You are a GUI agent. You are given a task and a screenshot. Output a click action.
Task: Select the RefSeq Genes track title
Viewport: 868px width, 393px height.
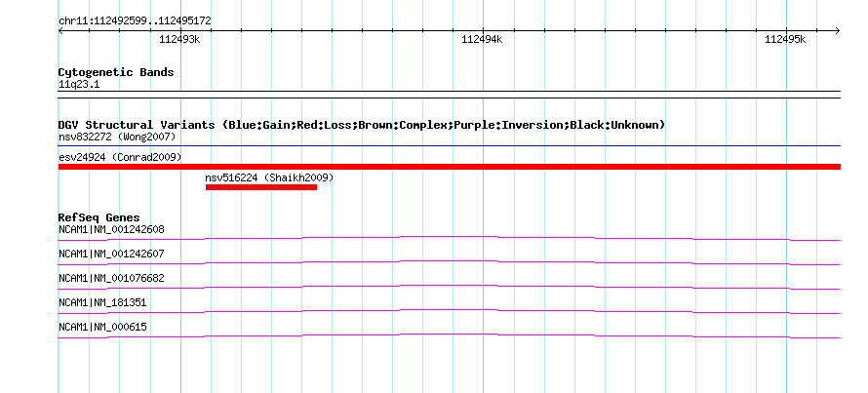pyautogui.click(x=99, y=217)
